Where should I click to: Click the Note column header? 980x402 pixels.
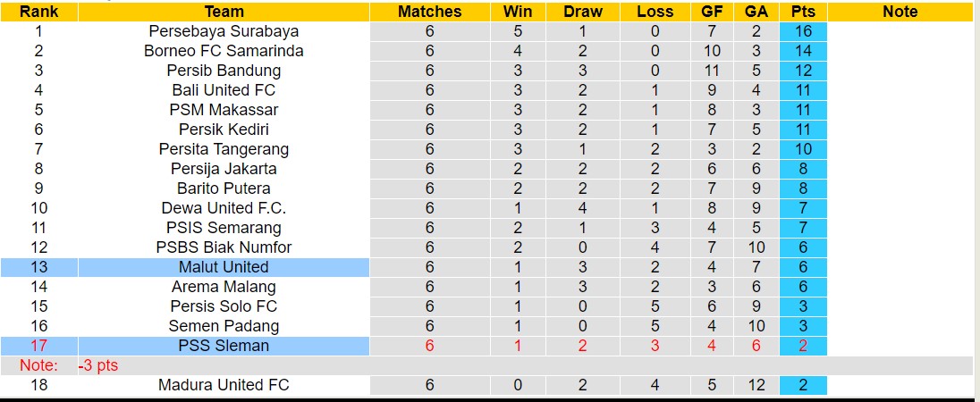coord(900,12)
